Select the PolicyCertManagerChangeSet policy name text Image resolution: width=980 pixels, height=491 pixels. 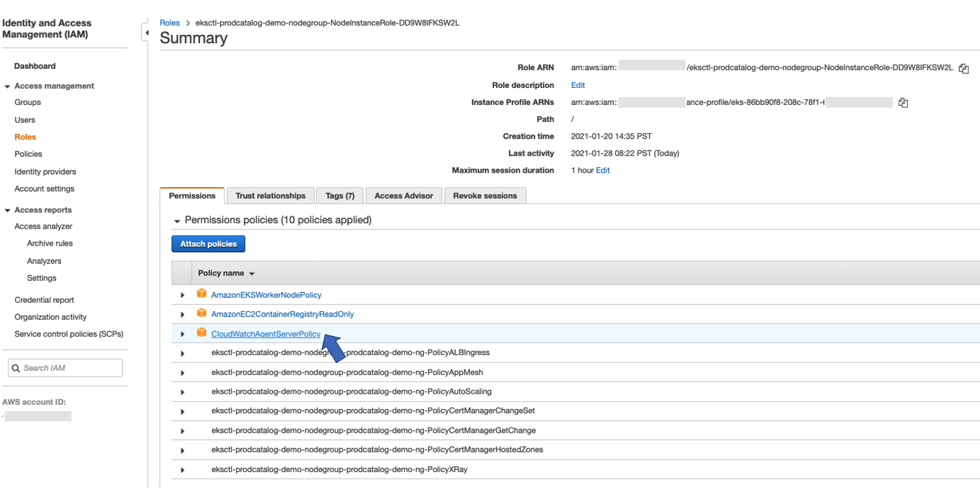click(373, 411)
